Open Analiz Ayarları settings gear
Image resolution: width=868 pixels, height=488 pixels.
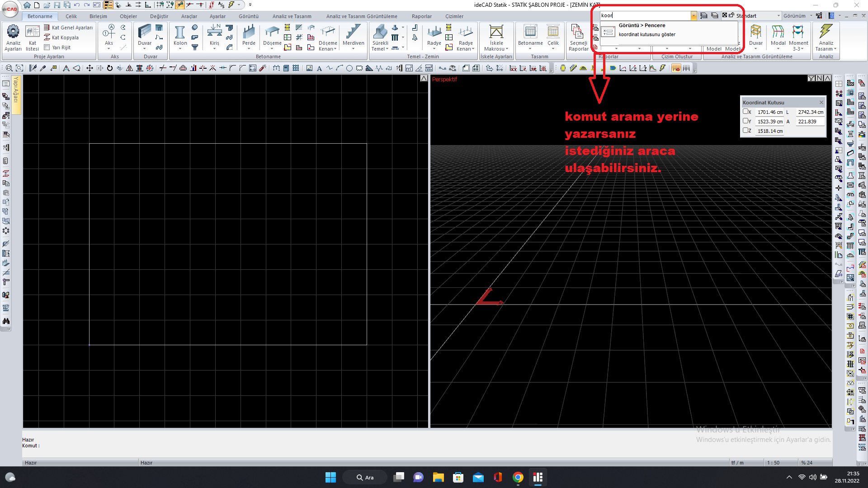13,38
